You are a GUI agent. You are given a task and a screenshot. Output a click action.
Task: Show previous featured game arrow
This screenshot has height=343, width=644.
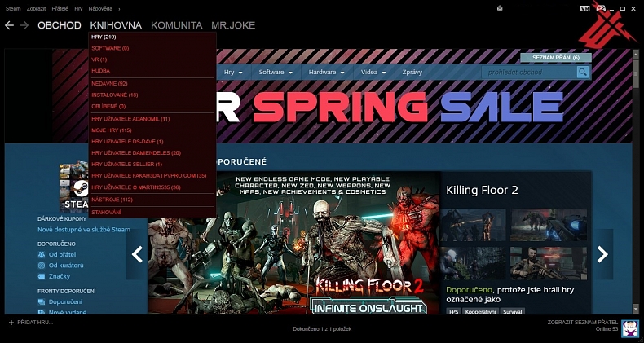click(x=137, y=254)
